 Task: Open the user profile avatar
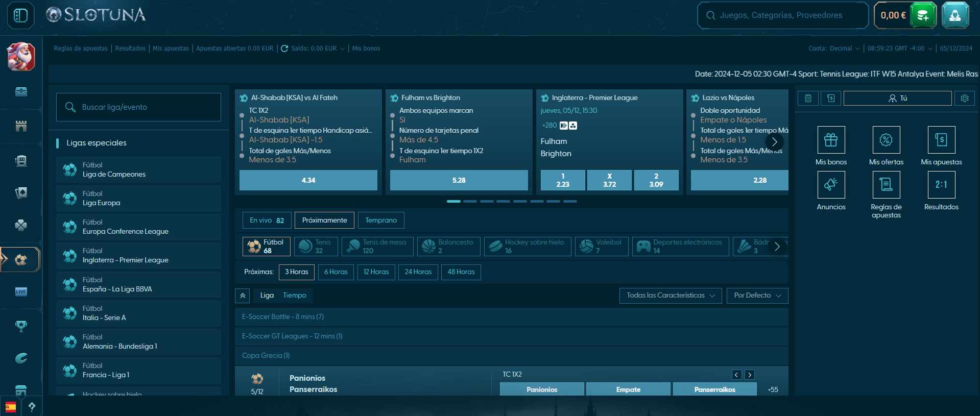(x=955, y=15)
